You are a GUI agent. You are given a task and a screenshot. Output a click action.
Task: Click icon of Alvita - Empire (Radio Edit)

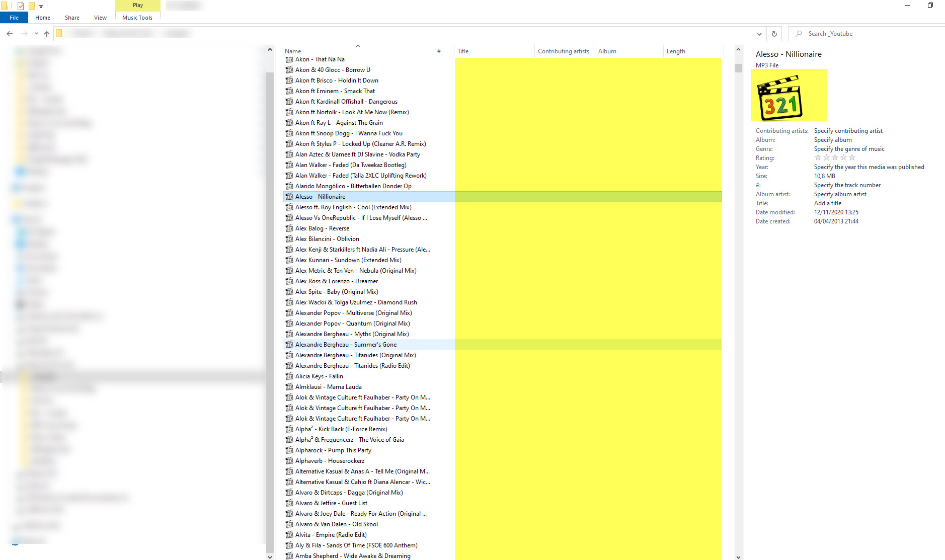[x=289, y=535]
